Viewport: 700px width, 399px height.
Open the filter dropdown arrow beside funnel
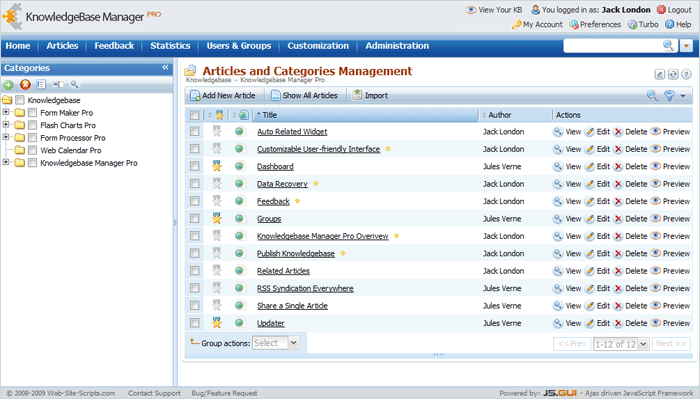(x=683, y=96)
